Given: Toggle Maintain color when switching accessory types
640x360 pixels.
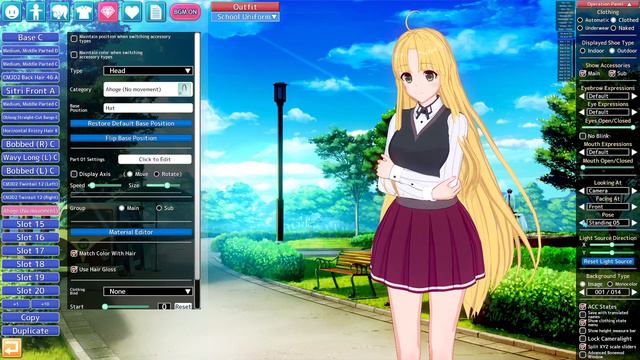Looking at the screenshot, I should coord(74,55).
